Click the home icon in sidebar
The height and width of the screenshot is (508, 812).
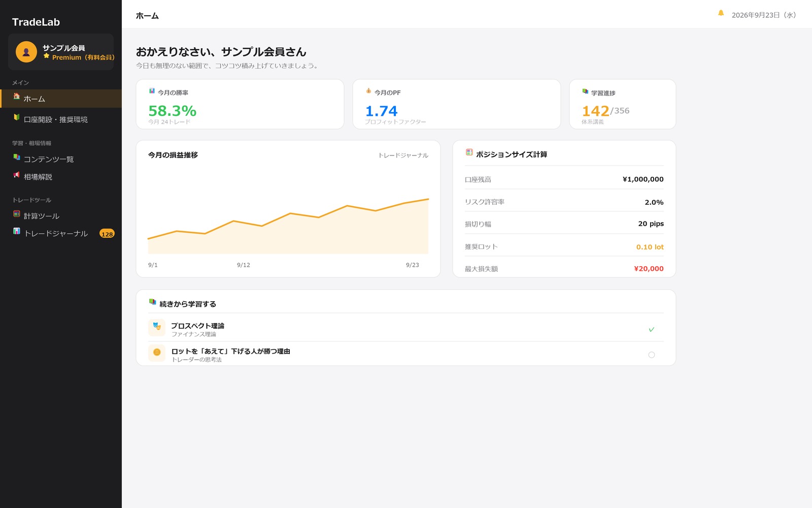[17, 96]
